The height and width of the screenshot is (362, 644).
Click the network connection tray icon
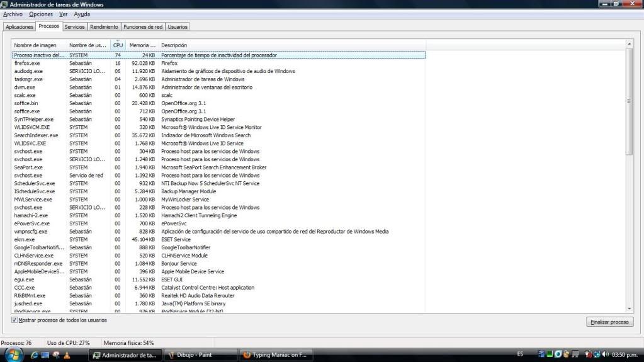tap(597, 354)
